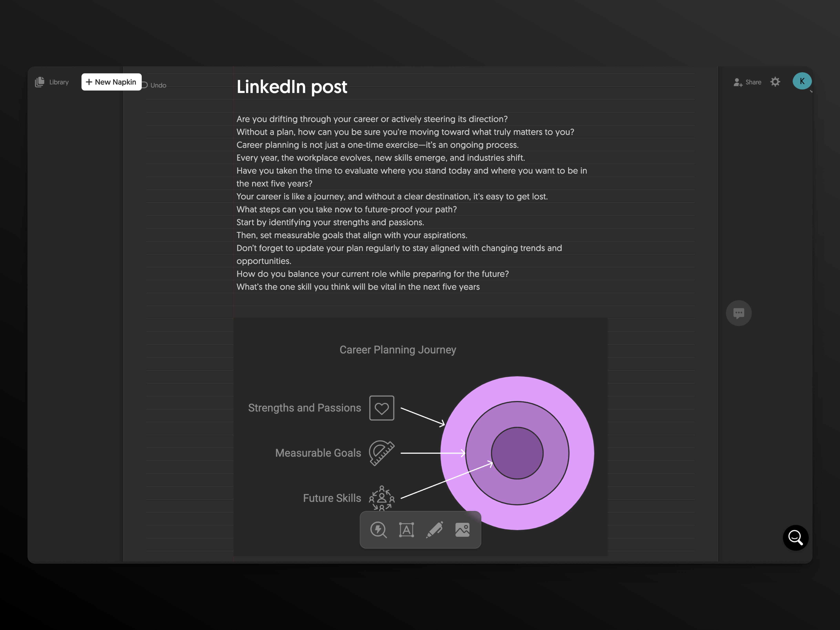840x630 pixels.
Task: Click the protractor Measurable Goals icon
Action: pos(382,453)
